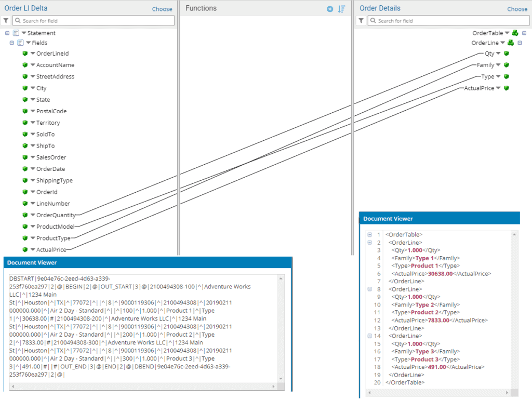Click the green cube icon beside City

[25, 88]
